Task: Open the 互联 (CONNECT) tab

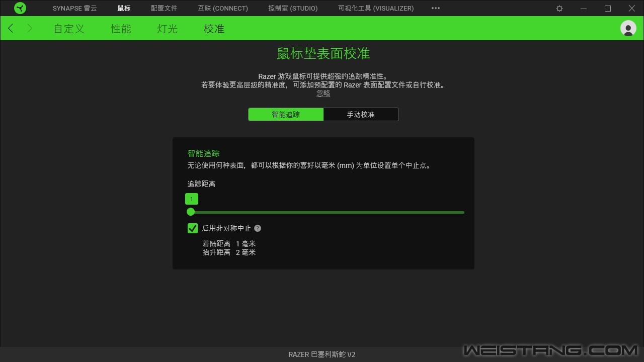Action: (x=223, y=8)
